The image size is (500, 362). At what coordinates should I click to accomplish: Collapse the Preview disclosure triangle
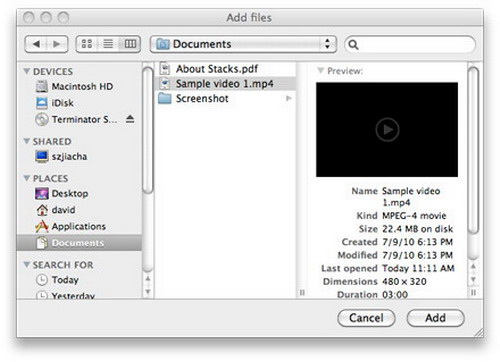point(320,70)
